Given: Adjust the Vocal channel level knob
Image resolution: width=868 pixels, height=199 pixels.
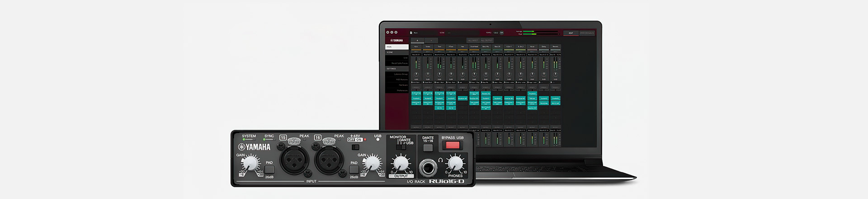Looking at the screenshot, I should [x=532, y=75].
